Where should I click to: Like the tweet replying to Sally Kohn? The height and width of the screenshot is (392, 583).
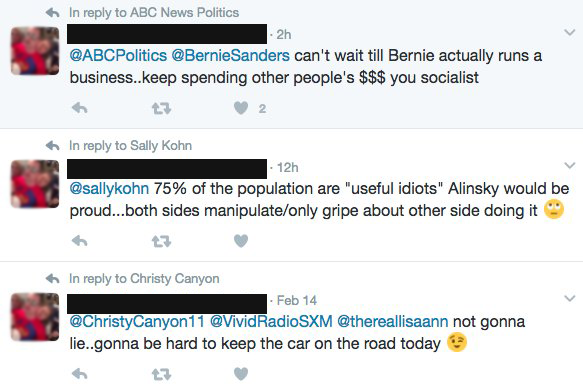[241, 241]
